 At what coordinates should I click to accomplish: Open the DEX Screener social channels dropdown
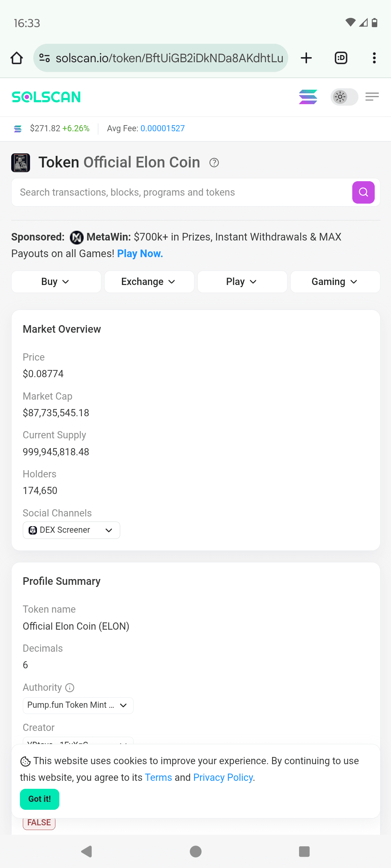[71, 530]
